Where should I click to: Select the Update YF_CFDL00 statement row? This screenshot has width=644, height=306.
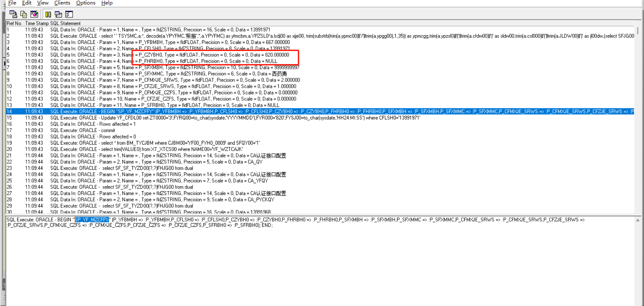[320, 118]
